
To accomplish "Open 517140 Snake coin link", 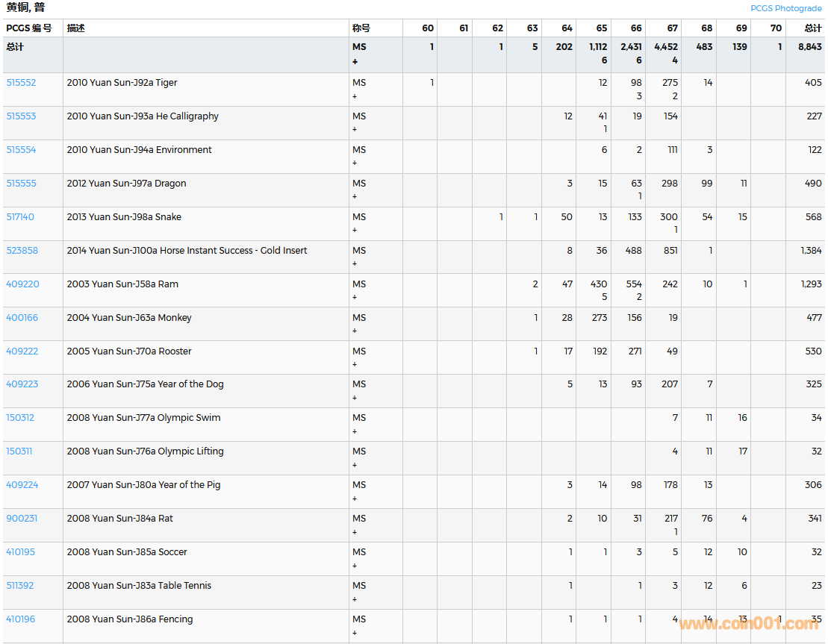I will pyautogui.click(x=20, y=217).
